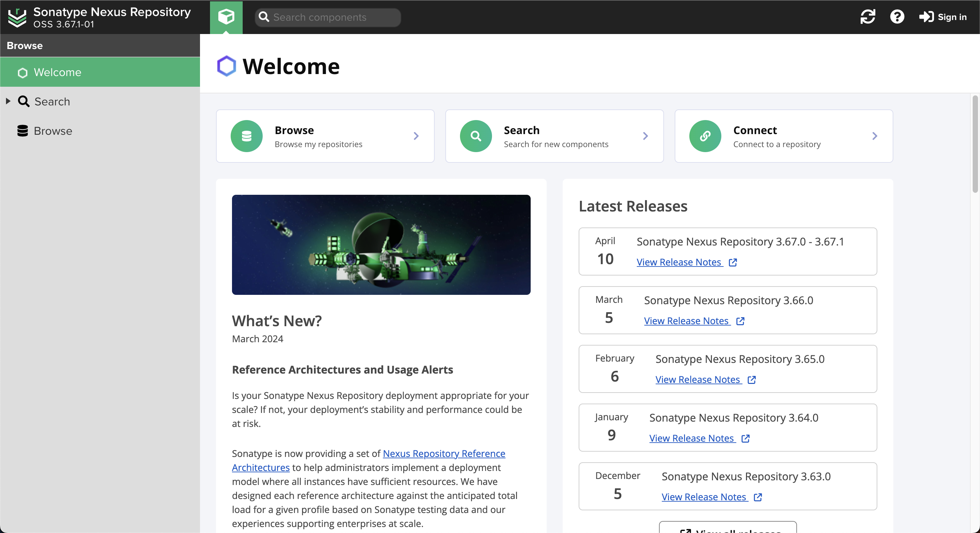Open View Release Notes for 3.67.0 - 3.67.1

coord(679,262)
